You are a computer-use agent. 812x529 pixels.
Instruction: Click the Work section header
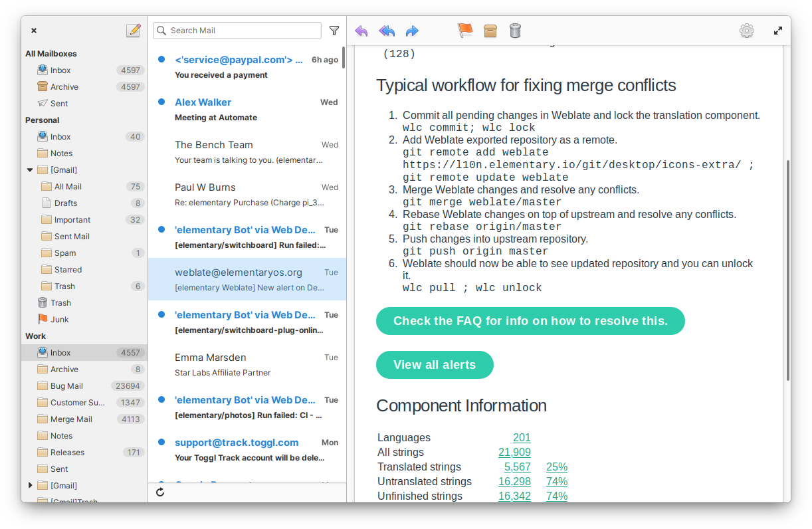click(36, 336)
